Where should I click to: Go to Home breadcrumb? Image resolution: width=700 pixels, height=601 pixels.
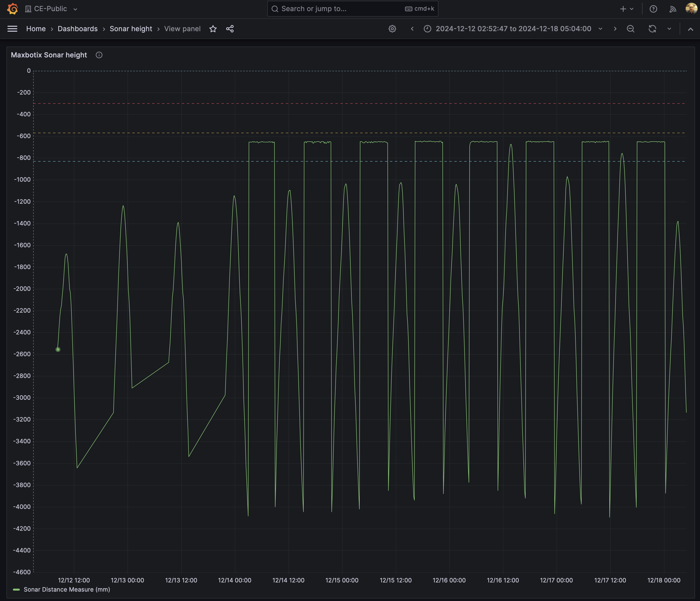36,29
